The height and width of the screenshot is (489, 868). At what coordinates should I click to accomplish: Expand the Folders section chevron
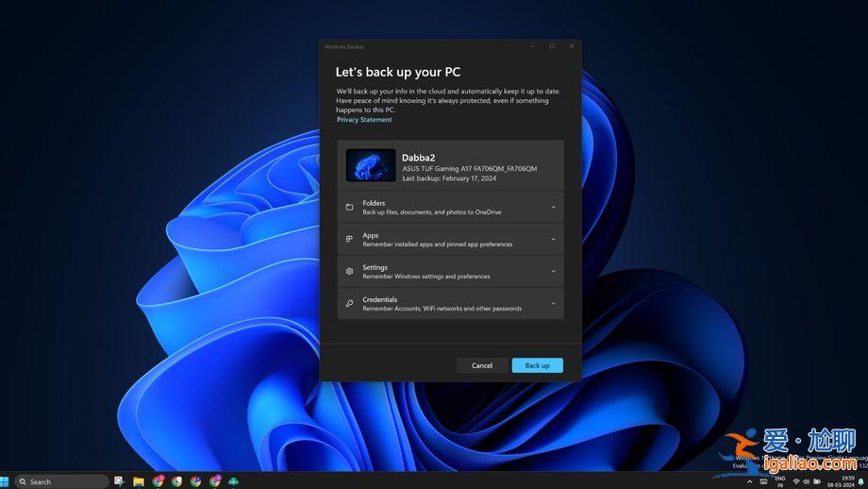pos(553,207)
